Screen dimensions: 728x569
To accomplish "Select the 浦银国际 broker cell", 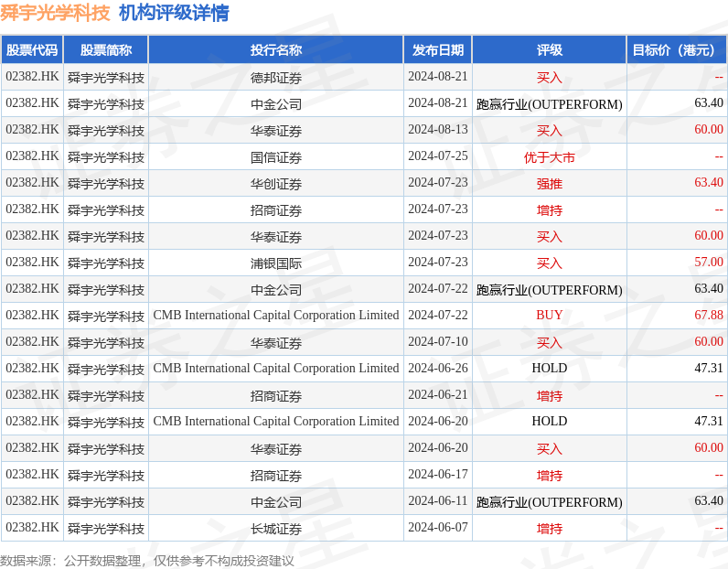I will coord(276,263).
